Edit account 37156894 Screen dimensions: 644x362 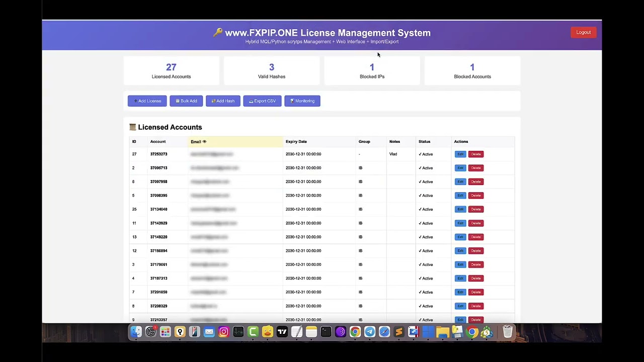coord(460,251)
